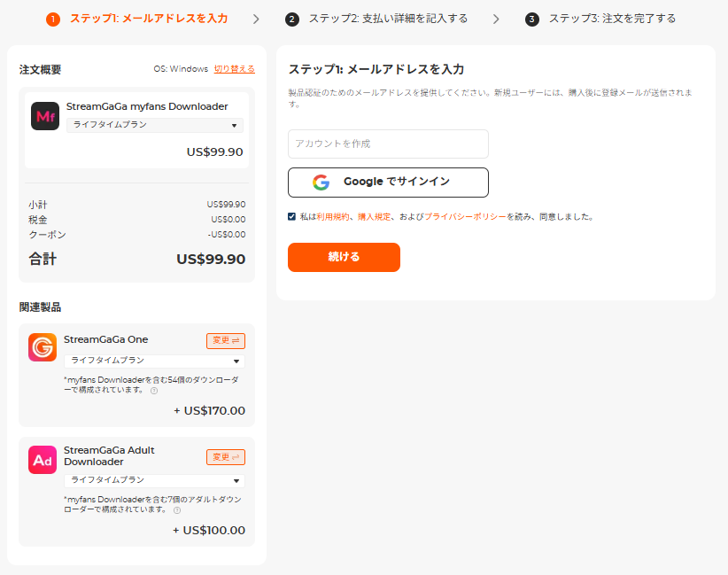Click the info icon under Adult Downloader description

(x=177, y=510)
